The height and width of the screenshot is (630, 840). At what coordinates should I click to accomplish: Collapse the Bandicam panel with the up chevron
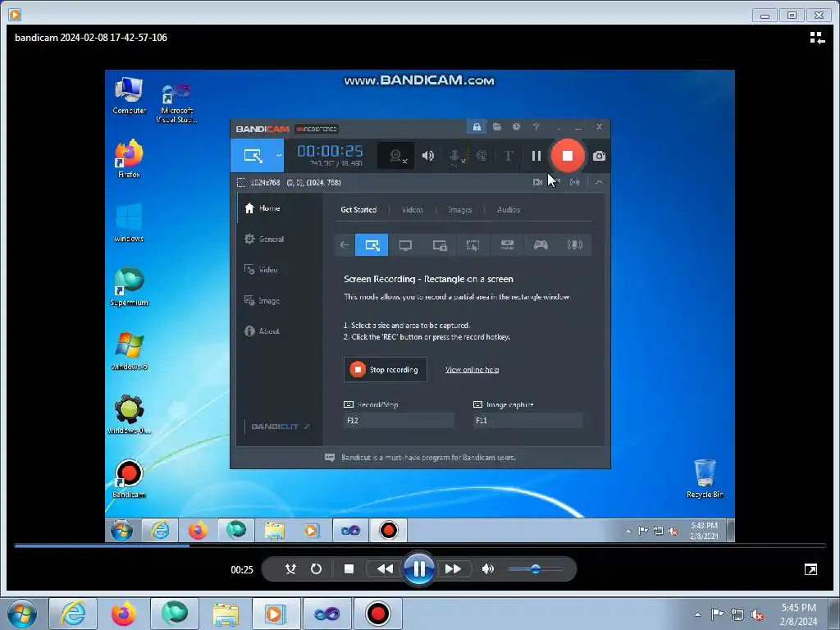pos(599,183)
